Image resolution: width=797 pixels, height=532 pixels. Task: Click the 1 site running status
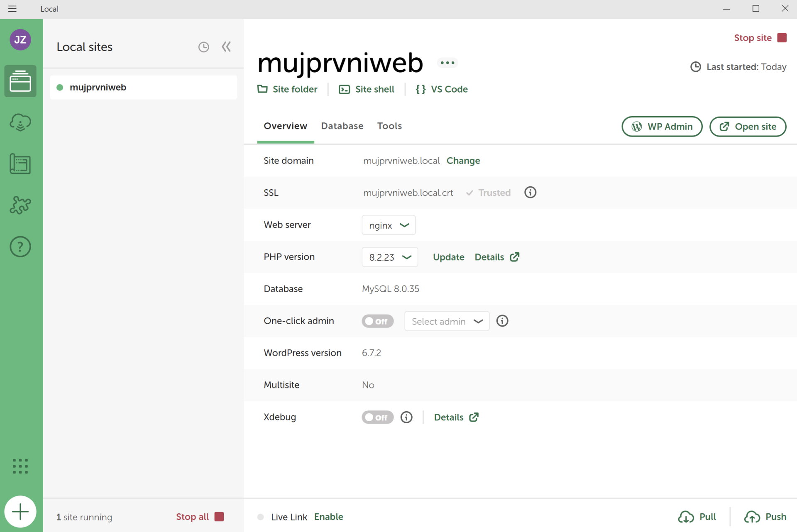(84, 517)
